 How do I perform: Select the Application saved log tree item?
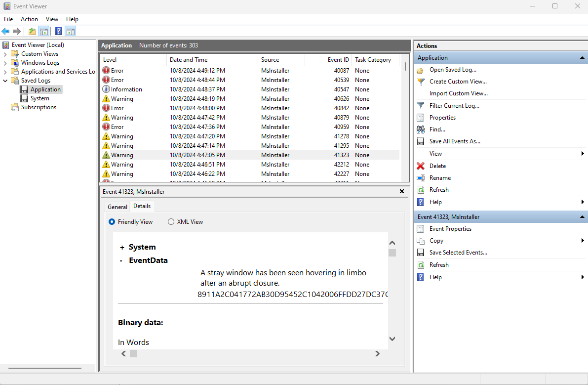click(45, 89)
